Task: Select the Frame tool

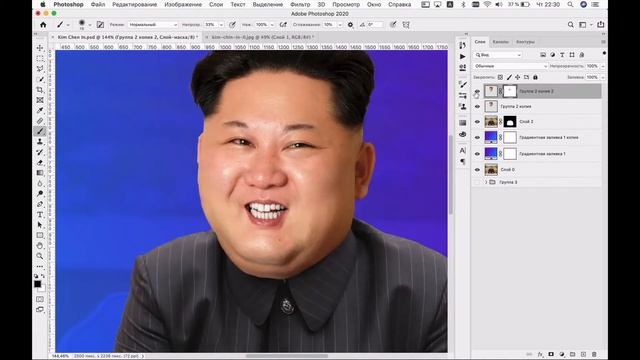Action: pyautogui.click(x=40, y=100)
